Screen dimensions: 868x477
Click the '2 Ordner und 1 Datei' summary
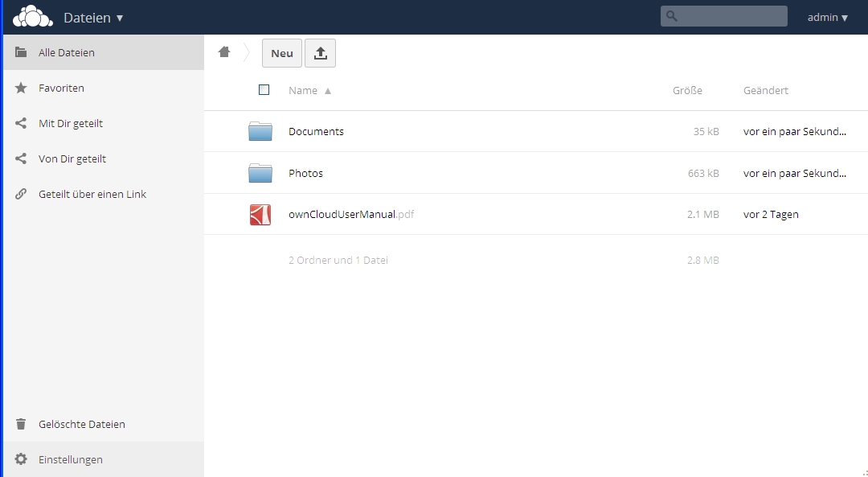pos(338,260)
